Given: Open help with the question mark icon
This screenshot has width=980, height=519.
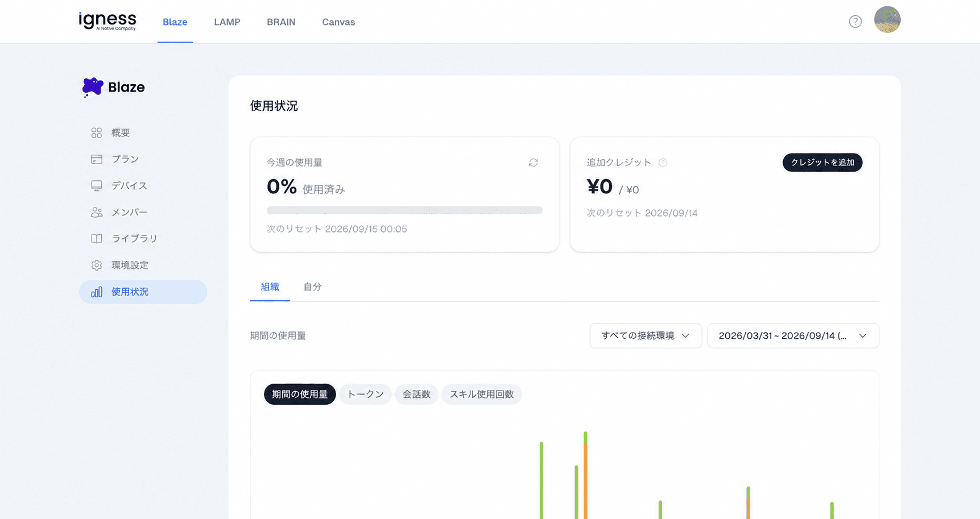Looking at the screenshot, I should (855, 22).
